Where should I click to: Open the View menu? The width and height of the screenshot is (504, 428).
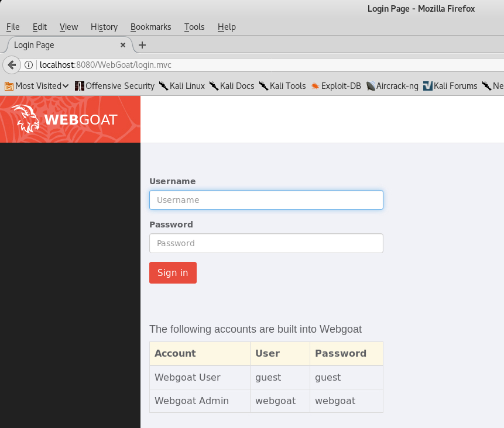pyautogui.click(x=68, y=27)
